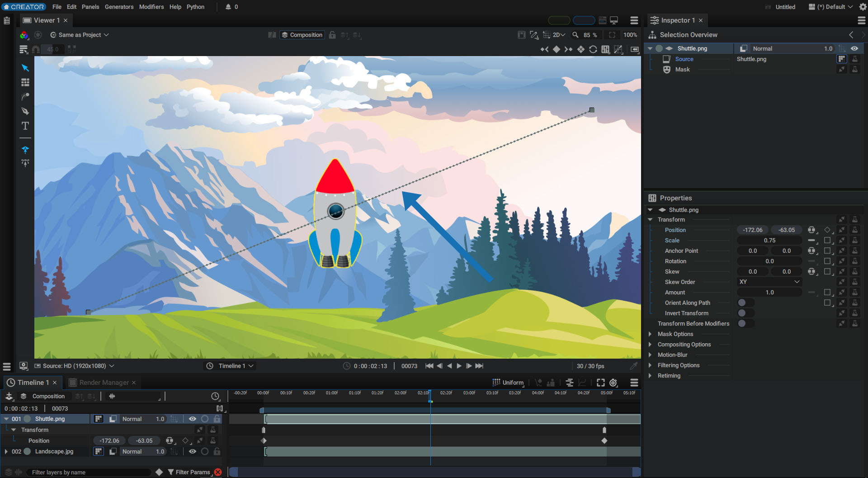Image resolution: width=868 pixels, height=478 pixels.
Task: Click the RGB color channels icon
Action: tap(24, 35)
